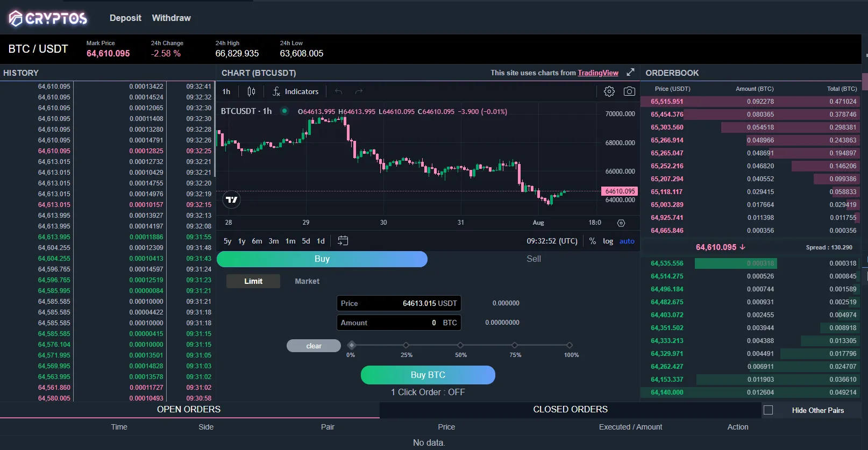Click the BTCUSDT market status dot
Image resolution: width=868 pixels, height=450 pixels.
click(x=284, y=111)
